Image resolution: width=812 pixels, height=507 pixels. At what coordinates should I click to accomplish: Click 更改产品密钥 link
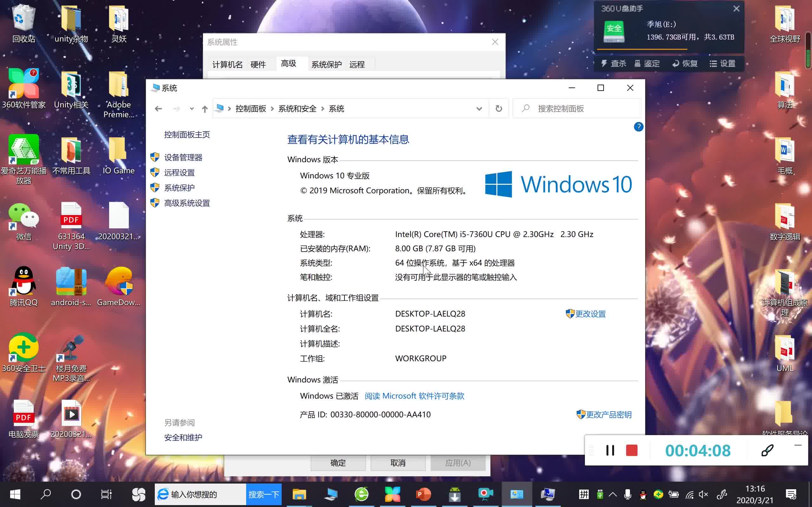tap(608, 415)
